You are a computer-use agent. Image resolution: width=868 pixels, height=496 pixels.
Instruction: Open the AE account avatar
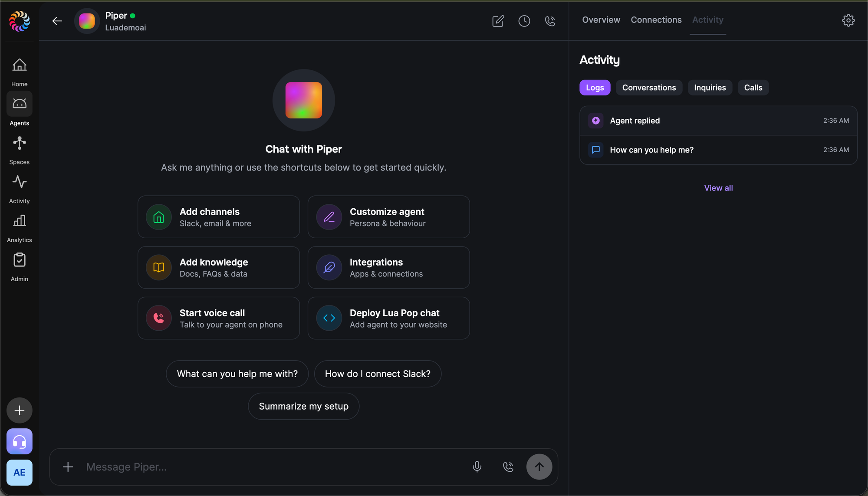20,473
